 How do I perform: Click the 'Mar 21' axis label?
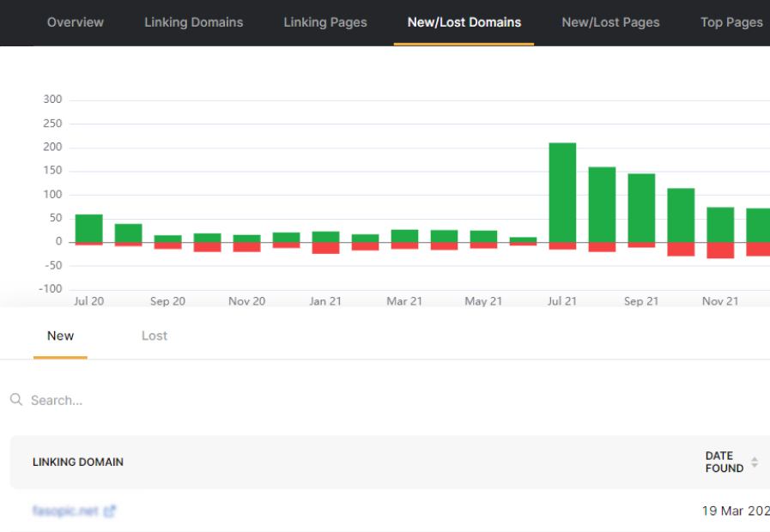coord(404,301)
